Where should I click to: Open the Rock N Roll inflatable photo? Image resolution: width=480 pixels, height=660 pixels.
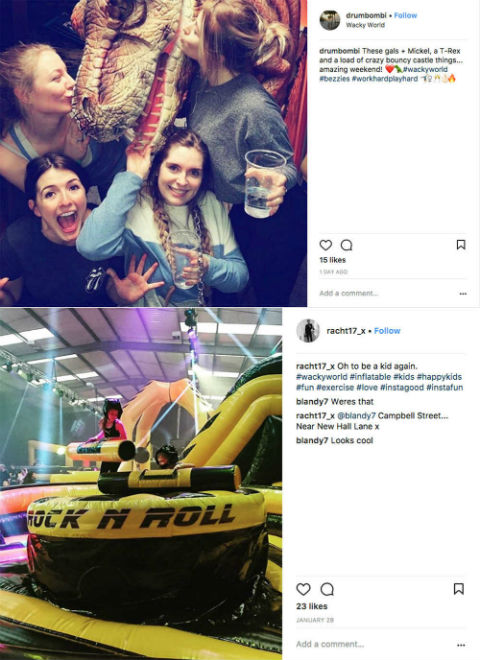click(x=141, y=484)
